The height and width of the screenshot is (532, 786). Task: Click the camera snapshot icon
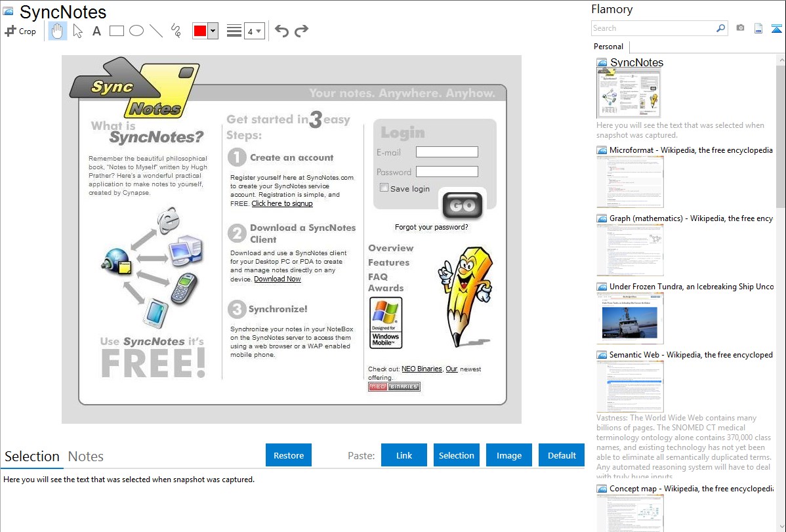(740, 28)
